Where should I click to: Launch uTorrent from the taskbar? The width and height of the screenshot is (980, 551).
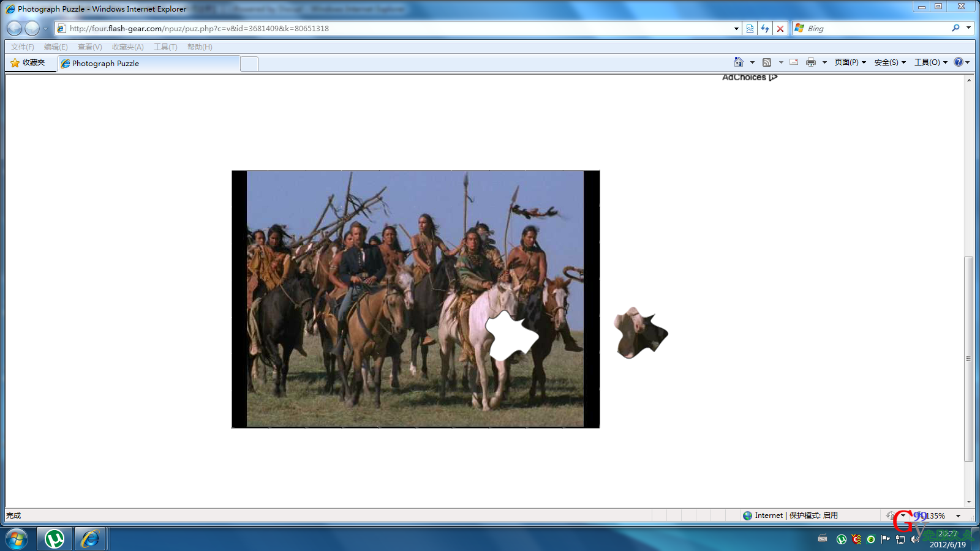click(x=55, y=539)
